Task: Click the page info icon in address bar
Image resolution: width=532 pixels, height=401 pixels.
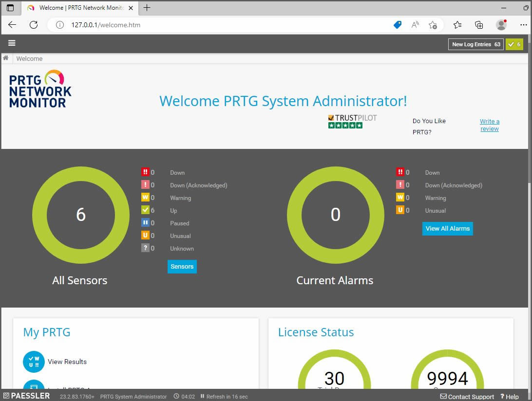Action: [x=58, y=24]
